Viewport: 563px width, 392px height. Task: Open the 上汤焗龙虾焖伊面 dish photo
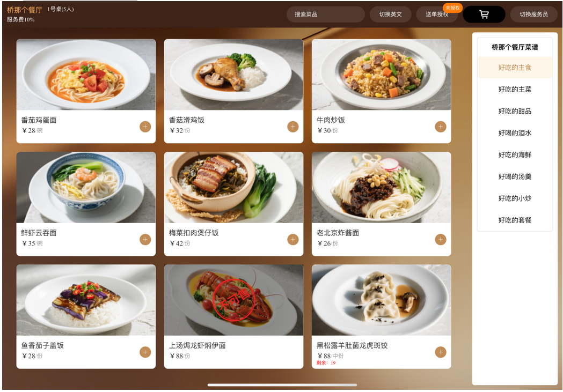[x=233, y=300]
